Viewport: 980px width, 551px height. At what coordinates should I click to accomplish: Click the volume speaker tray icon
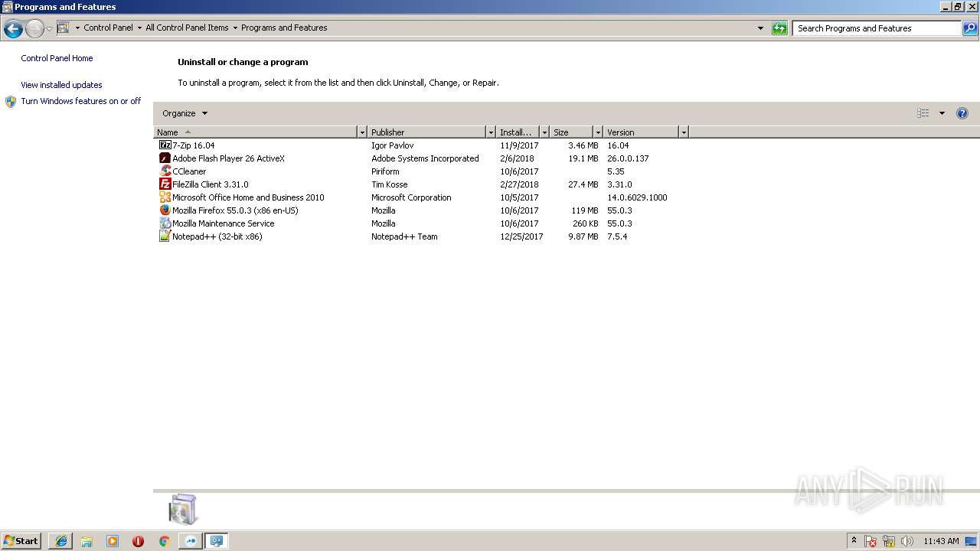tap(907, 542)
